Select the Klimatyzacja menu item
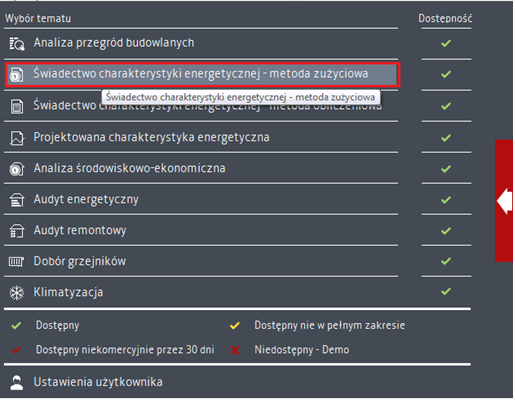 [x=201, y=292]
